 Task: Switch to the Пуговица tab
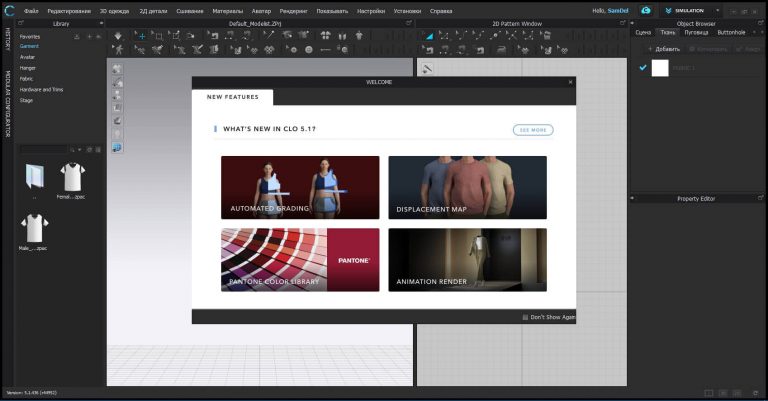click(696, 32)
